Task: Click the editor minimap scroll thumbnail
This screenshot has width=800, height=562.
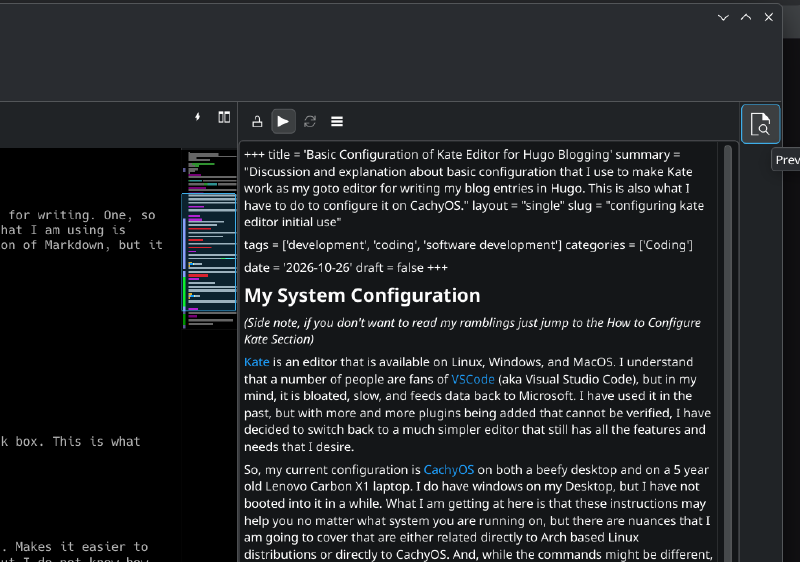Action: click(209, 252)
